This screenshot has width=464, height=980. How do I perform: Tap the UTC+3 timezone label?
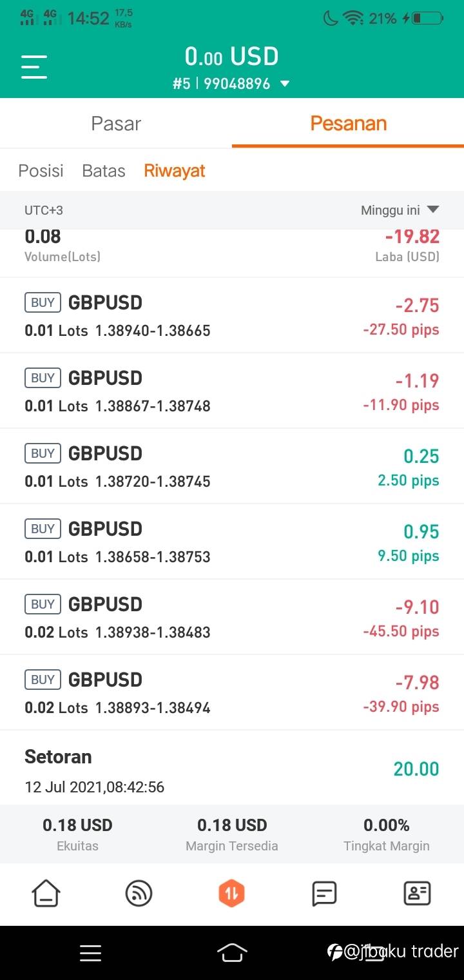pyautogui.click(x=44, y=210)
